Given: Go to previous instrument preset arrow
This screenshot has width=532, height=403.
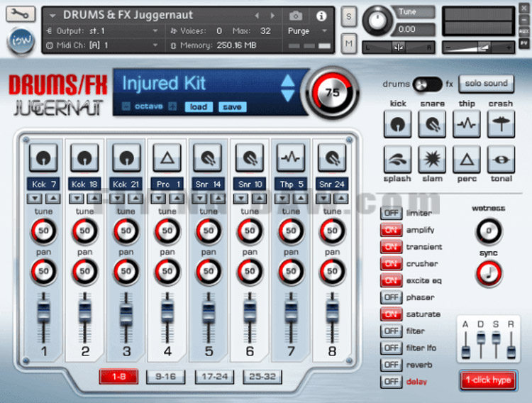Looking at the screenshot, I should [257, 16].
